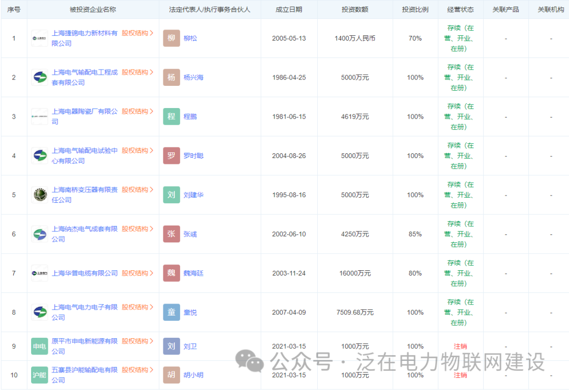569x392 pixels.
Task: Click avatar 张 in row 6
Action: [171, 234]
